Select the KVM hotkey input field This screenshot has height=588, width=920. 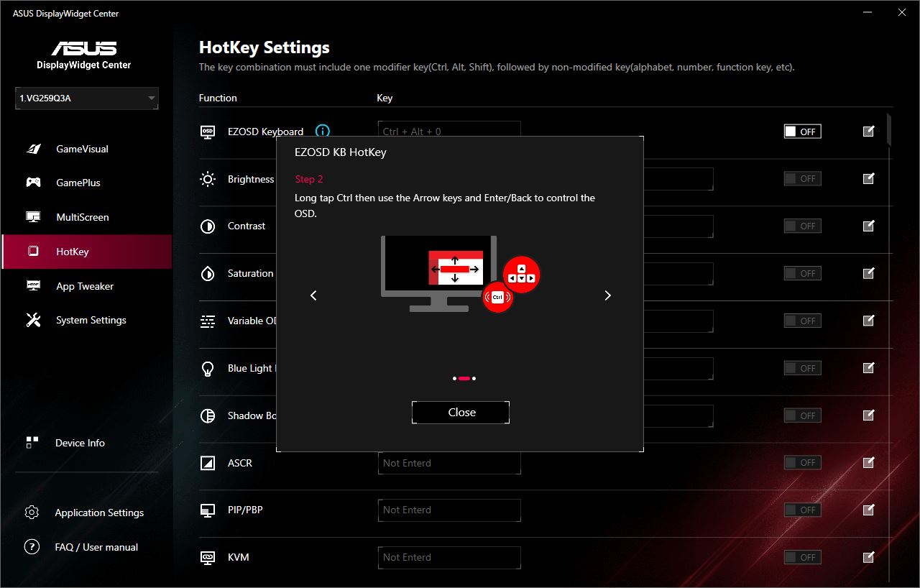[x=449, y=557]
